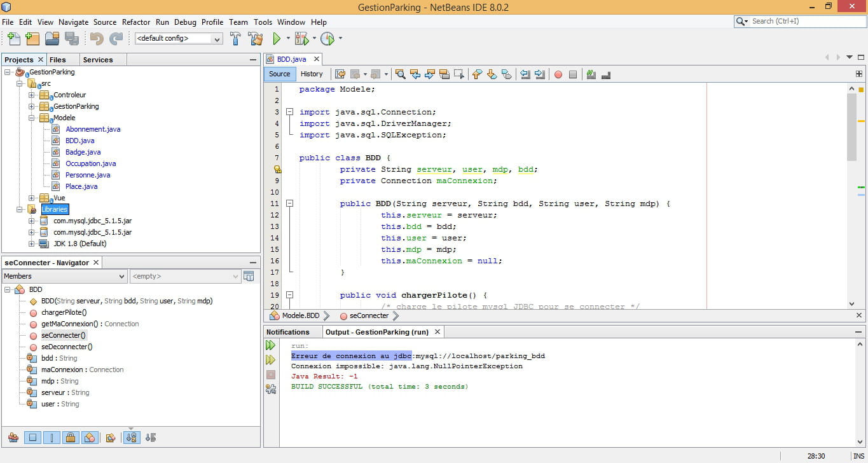Click the New File toolbar icon
Image resolution: width=868 pixels, height=463 pixels.
[13, 39]
